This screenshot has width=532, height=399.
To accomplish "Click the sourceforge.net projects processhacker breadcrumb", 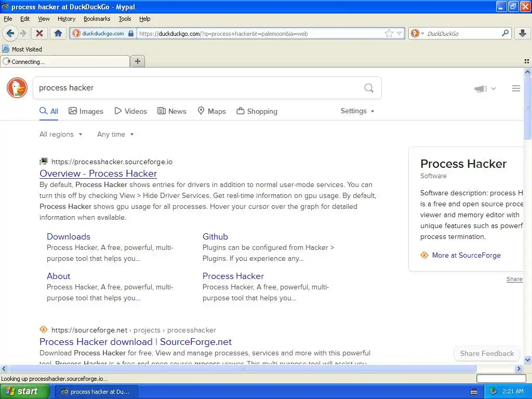I will pos(134,330).
